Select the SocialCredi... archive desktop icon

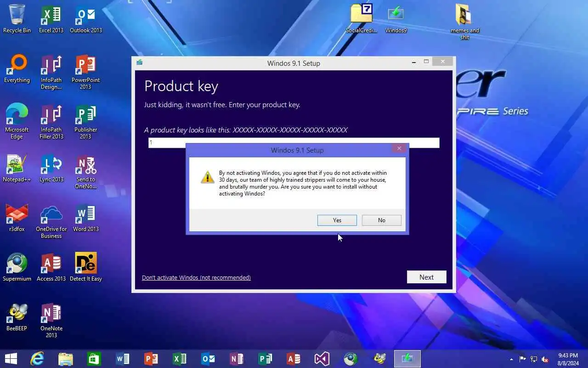(x=362, y=19)
